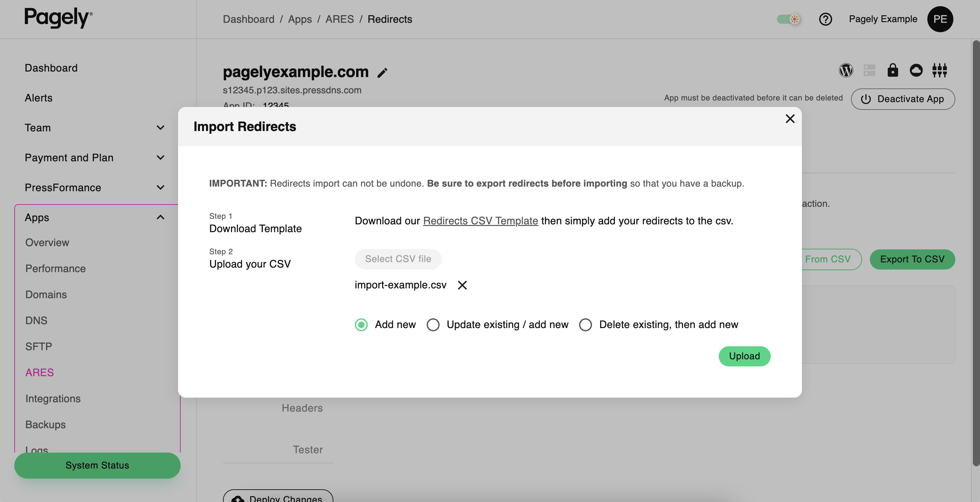
Task: Open the Domains page
Action: point(46,295)
